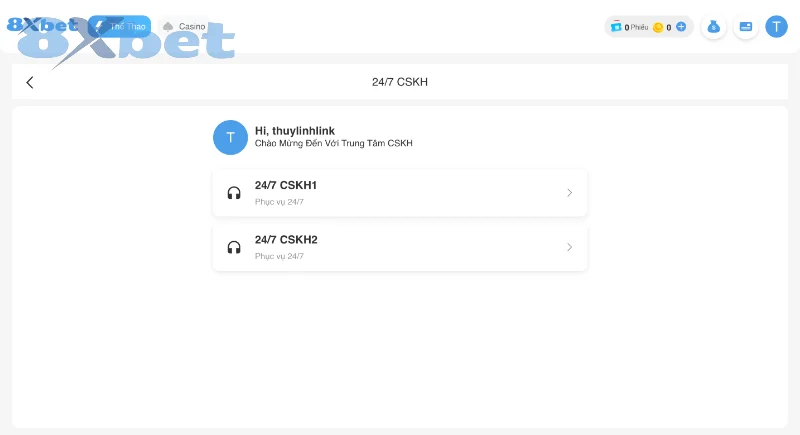Open the profile avatar T at top right
Image resolution: width=800 pixels, height=435 pixels.
click(x=776, y=27)
